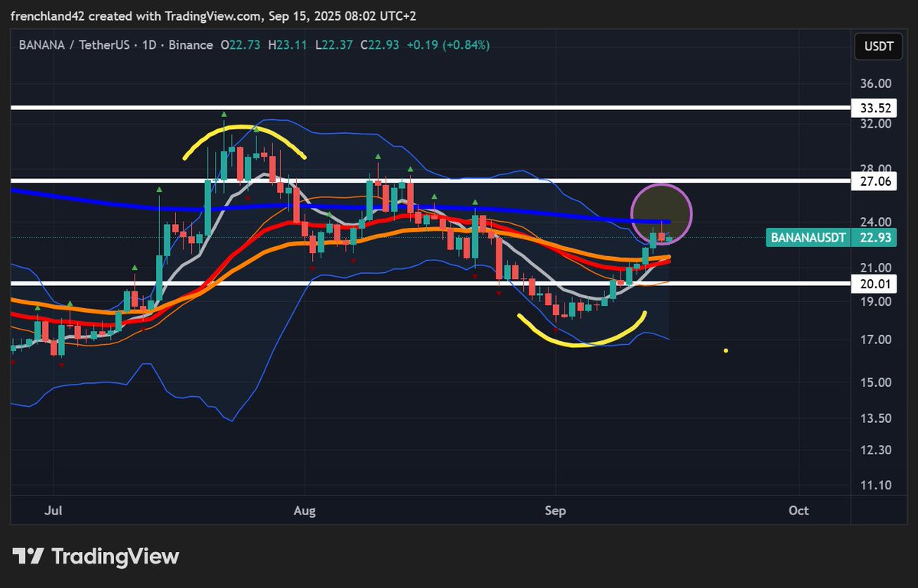Click the 20.01 support level label
The width and height of the screenshot is (918, 588).
(873, 284)
